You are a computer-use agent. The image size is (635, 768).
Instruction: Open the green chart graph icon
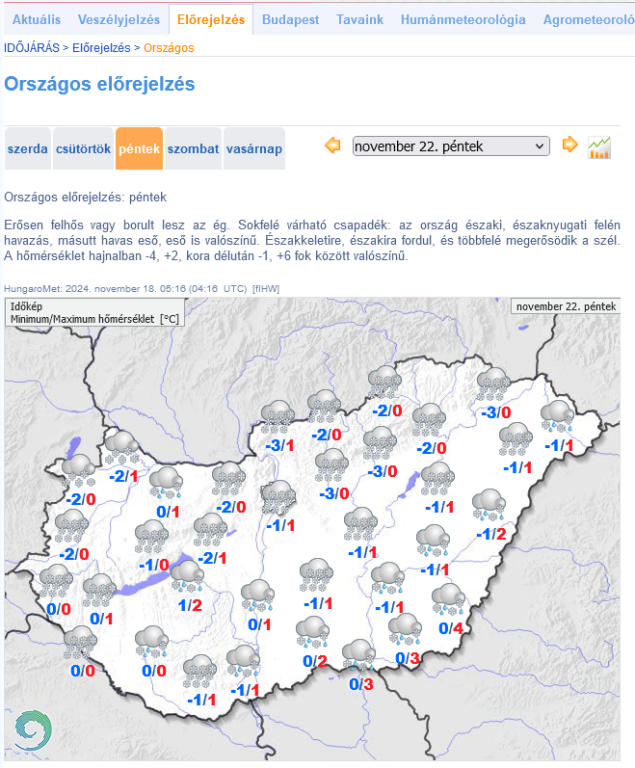[x=600, y=147]
